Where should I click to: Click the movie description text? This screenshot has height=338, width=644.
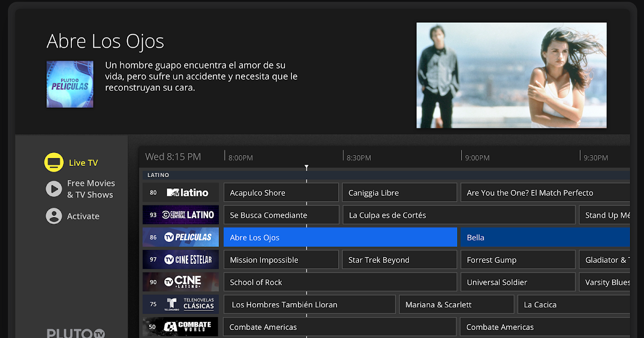(x=201, y=76)
